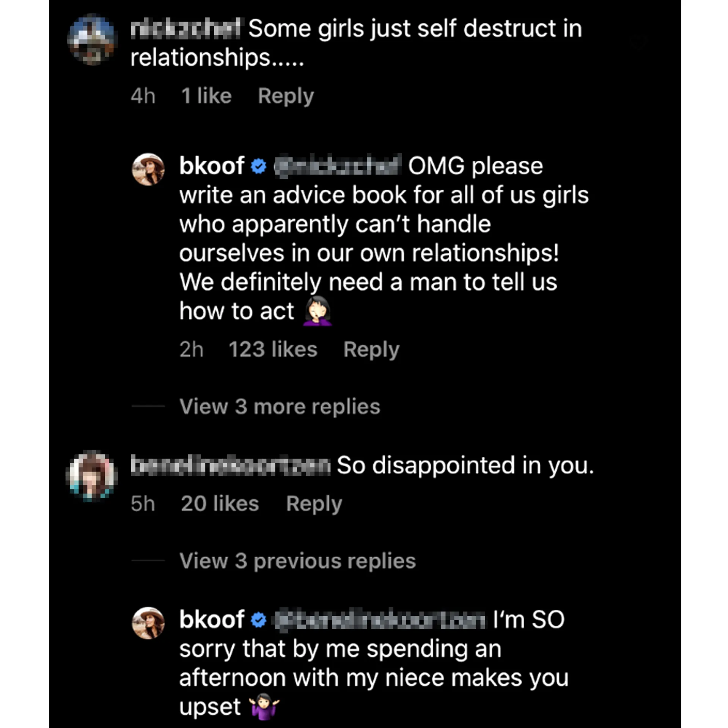This screenshot has width=728, height=728.
Task: Expand View 3 previous replies
Action: [x=297, y=561]
